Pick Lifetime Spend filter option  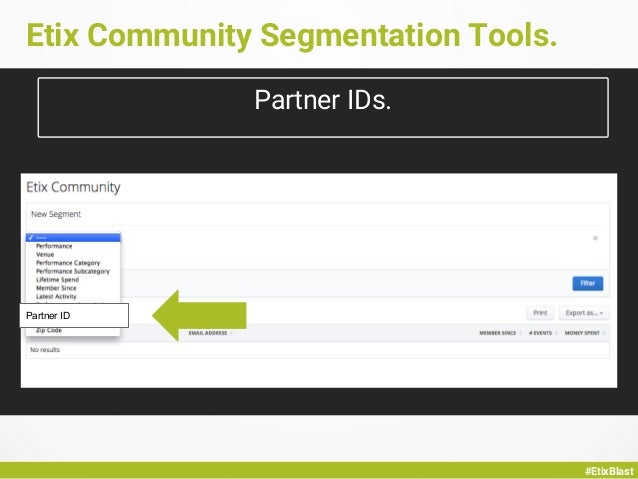(x=57, y=280)
